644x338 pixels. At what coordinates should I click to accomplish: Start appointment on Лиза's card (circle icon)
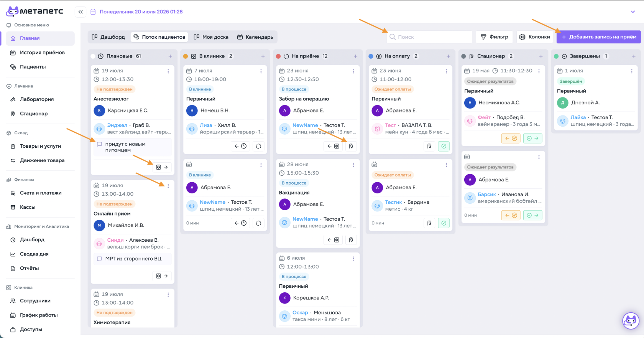click(x=259, y=146)
